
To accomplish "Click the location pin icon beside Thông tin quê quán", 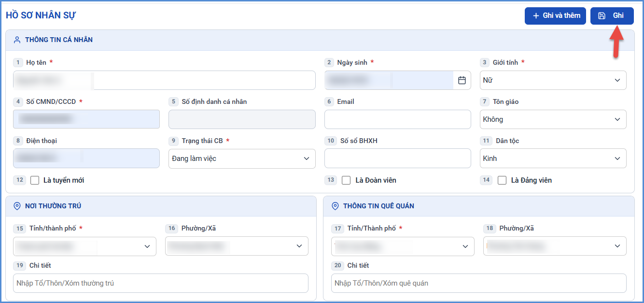I will 336,206.
